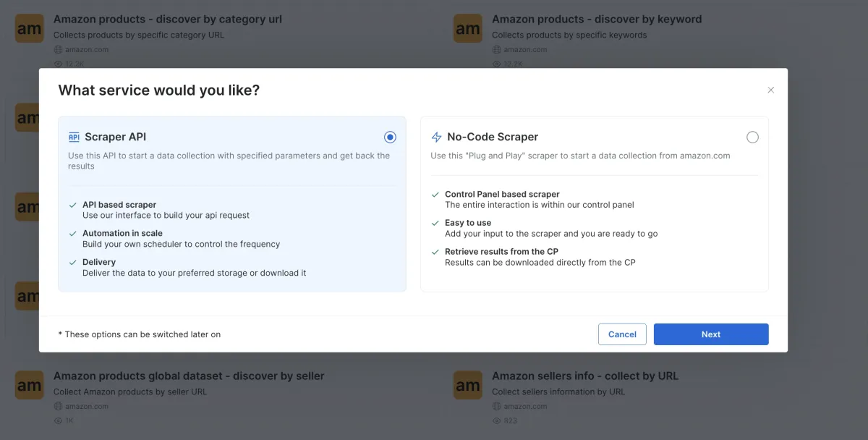Screen dimensions: 868x440
Task: Click the Scraper API icon
Action: coord(74,137)
